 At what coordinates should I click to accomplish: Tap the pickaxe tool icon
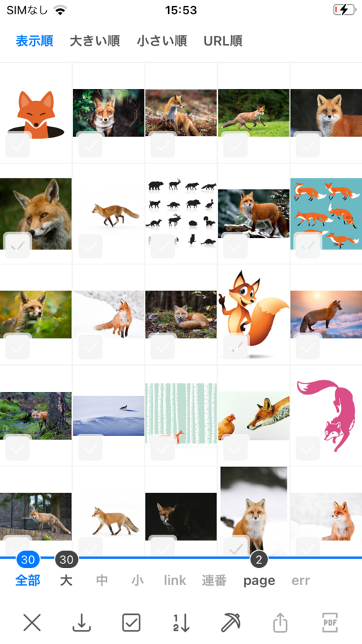(x=230, y=622)
